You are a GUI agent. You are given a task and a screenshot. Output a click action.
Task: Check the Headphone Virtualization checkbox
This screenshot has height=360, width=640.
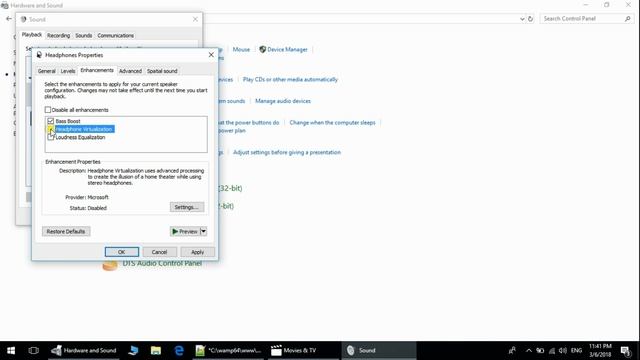point(51,129)
